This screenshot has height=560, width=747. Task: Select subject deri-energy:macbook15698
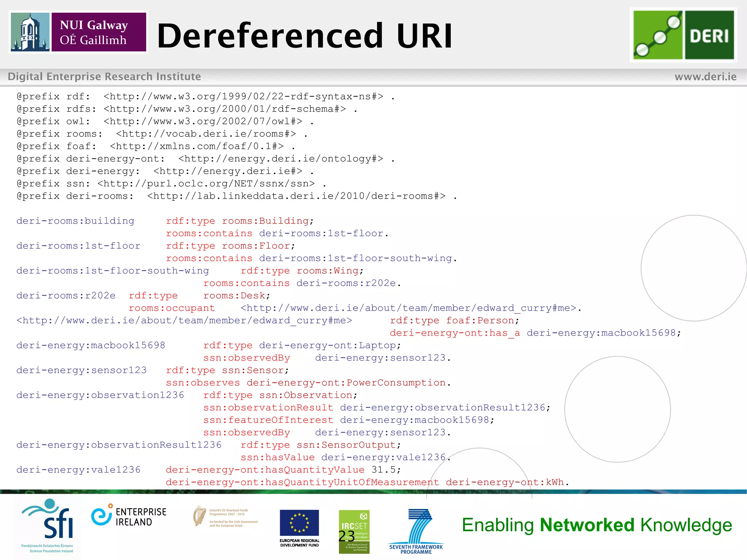point(91,345)
